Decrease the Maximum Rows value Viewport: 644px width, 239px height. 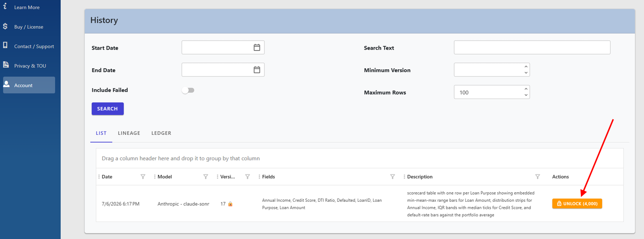click(x=526, y=95)
